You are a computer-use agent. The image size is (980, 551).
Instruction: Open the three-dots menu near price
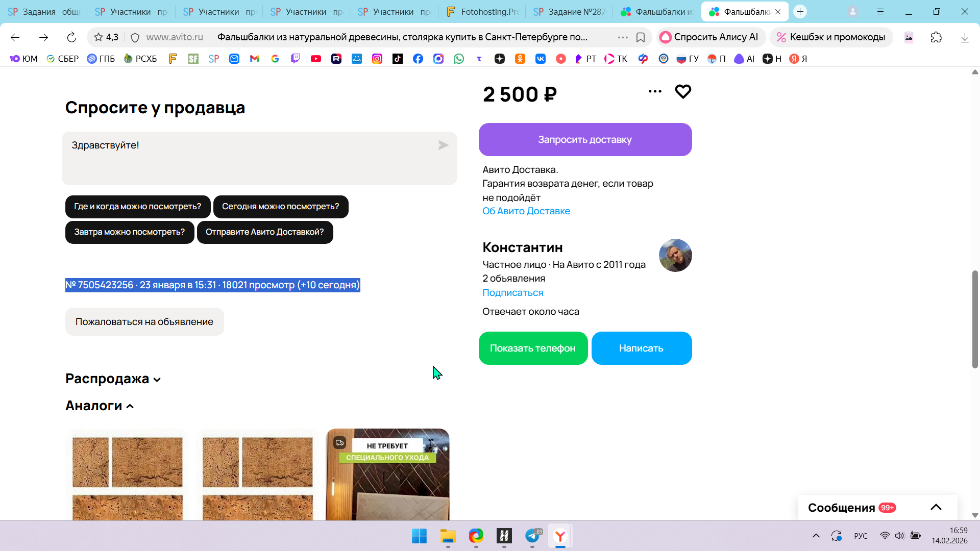pos(655,92)
